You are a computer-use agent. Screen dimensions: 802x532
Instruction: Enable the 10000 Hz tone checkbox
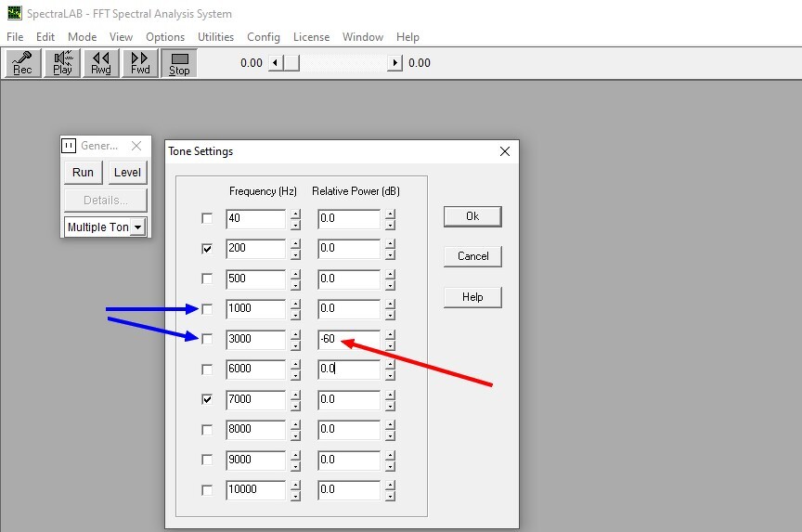[x=207, y=490]
